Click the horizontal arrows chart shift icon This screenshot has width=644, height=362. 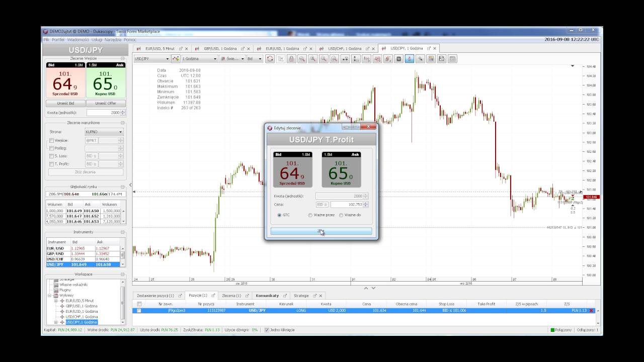coord(345,59)
